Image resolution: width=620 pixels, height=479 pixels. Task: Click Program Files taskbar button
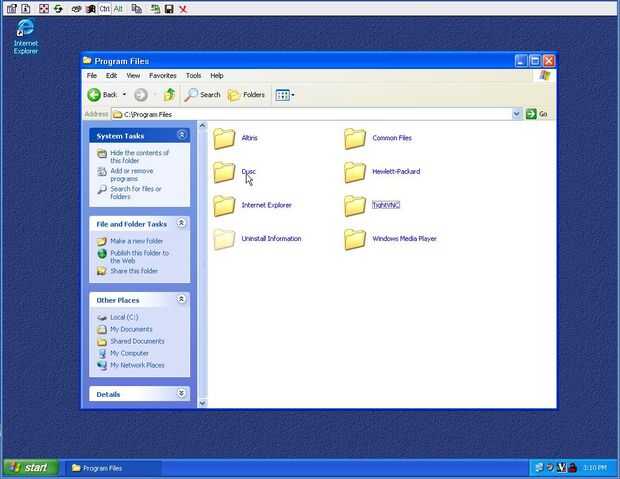(x=113, y=468)
